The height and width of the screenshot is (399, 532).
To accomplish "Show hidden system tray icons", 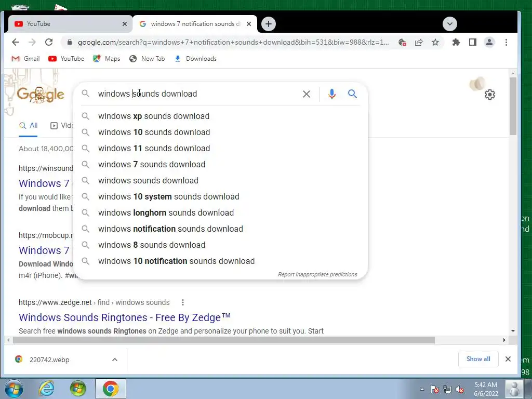I will [422, 389].
